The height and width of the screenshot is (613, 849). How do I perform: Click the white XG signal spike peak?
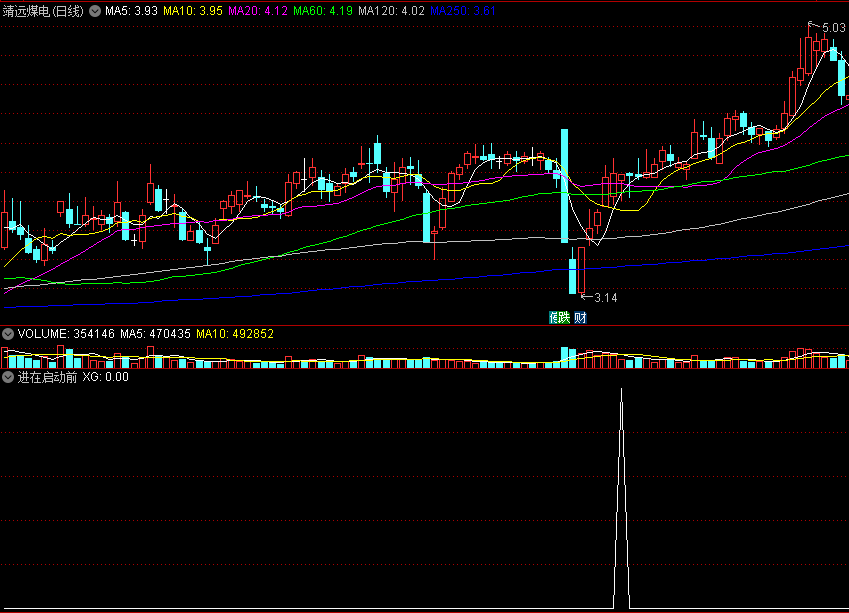point(622,390)
